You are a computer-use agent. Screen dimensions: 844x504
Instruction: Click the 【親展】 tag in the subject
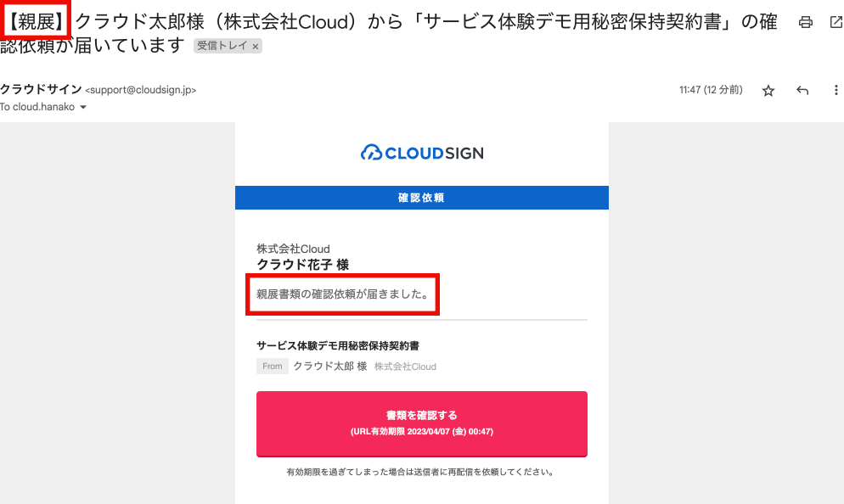pyautogui.click(x=36, y=21)
